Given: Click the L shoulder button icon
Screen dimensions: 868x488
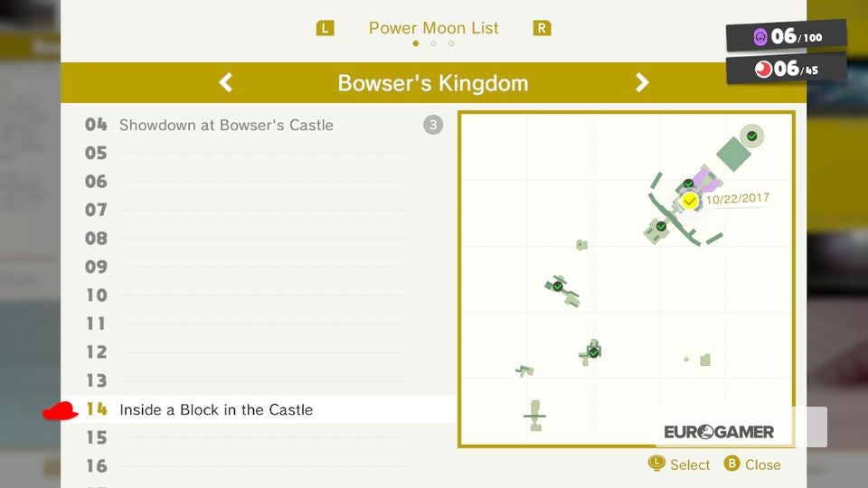Looking at the screenshot, I should click(325, 28).
